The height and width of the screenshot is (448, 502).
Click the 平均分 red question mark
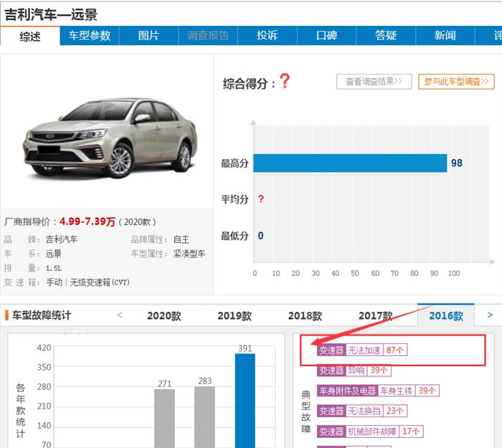click(261, 199)
